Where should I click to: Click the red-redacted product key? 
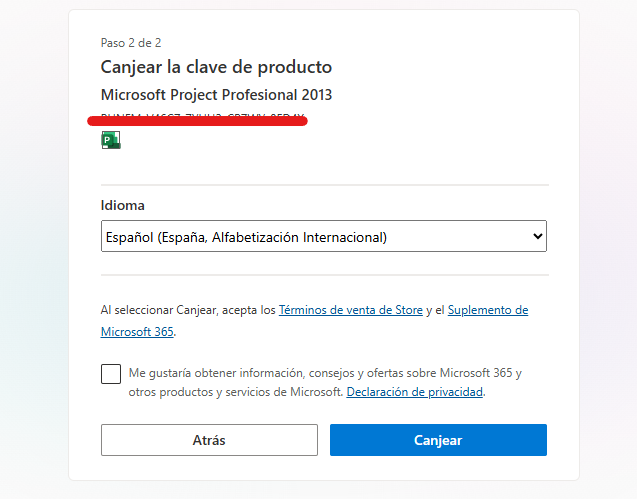(x=197, y=120)
